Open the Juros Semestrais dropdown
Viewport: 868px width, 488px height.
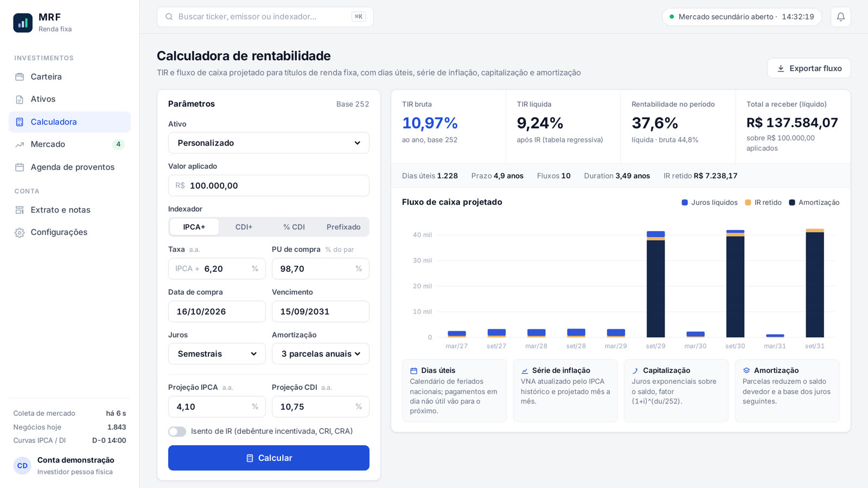(x=216, y=354)
